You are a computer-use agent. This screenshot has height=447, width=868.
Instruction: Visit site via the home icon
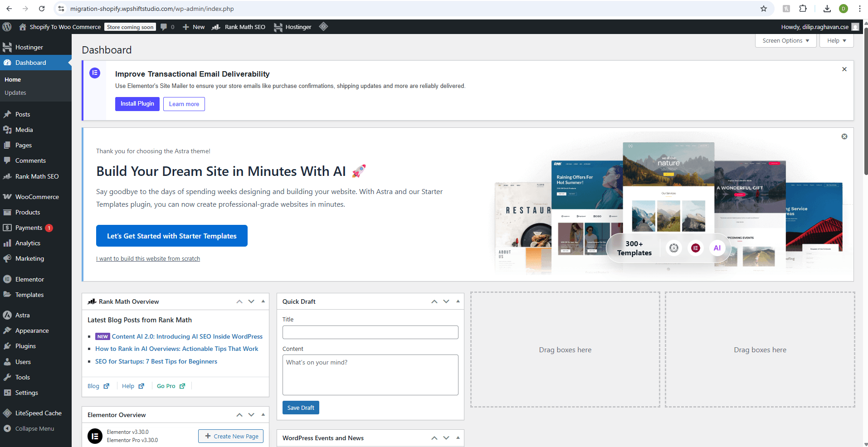(23, 27)
